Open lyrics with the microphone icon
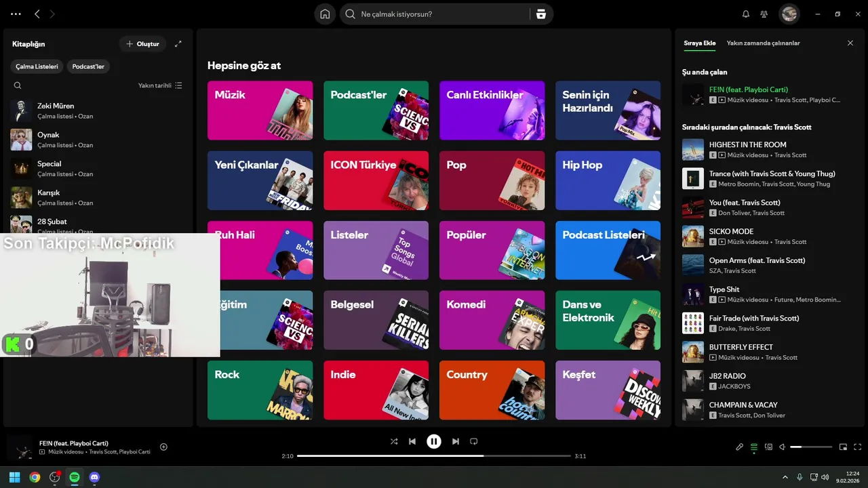The height and width of the screenshot is (488, 868). [740, 447]
